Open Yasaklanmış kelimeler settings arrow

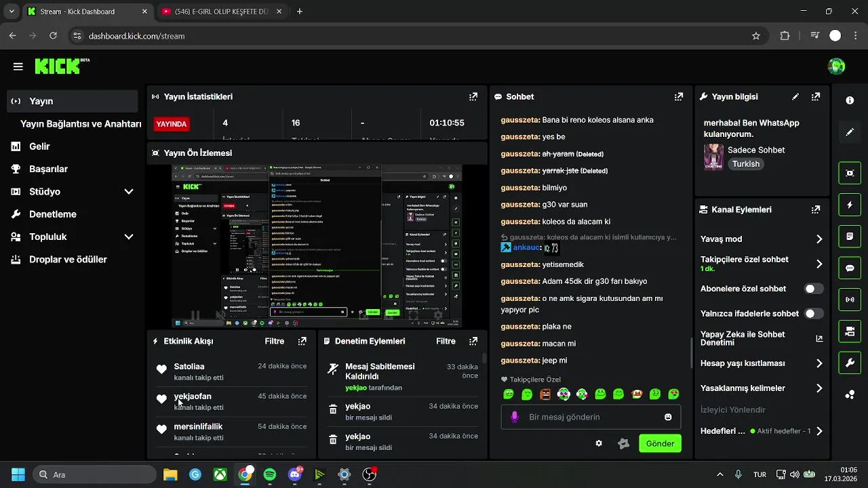pos(819,388)
